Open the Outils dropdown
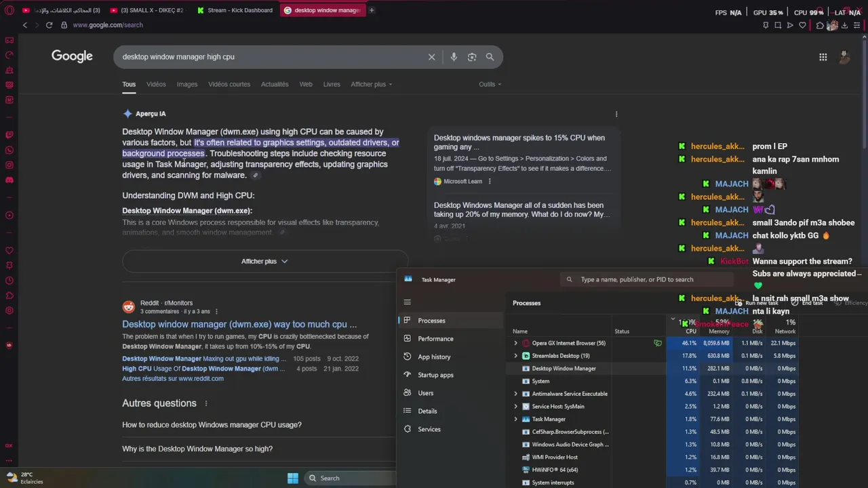This screenshot has height=488, width=868. tap(490, 84)
